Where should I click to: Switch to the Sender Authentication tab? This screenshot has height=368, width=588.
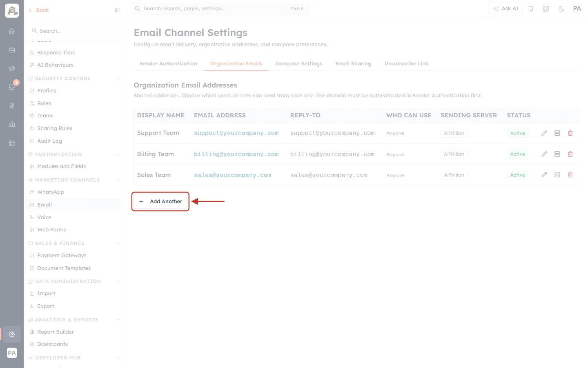coord(168,64)
